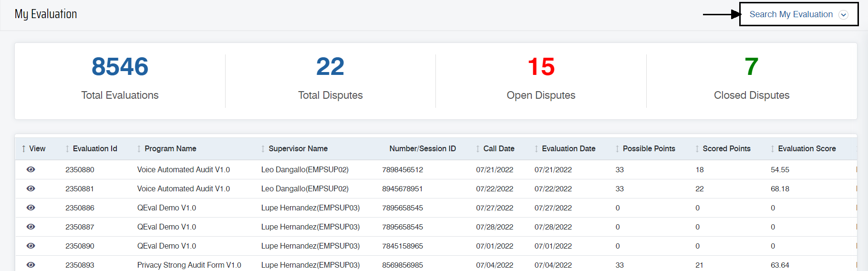Sort table by Call Date column
Screen dimensions: 868x271
pos(495,149)
